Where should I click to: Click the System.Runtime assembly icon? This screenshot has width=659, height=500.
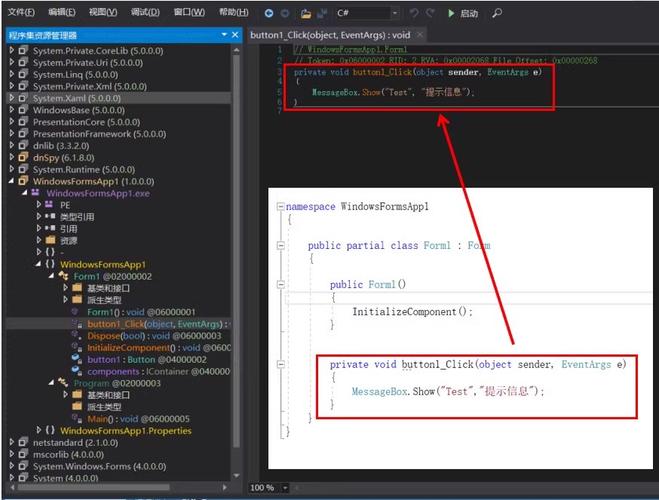(23, 169)
